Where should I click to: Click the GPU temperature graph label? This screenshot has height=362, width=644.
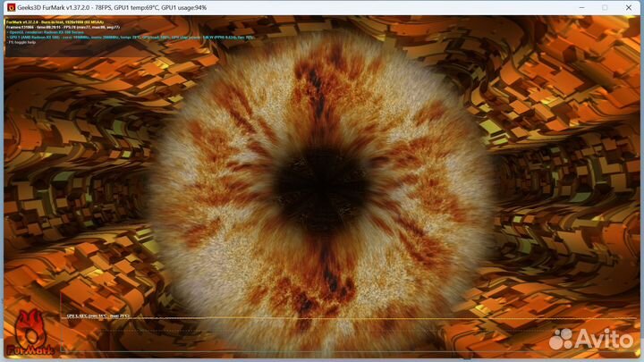98,316
